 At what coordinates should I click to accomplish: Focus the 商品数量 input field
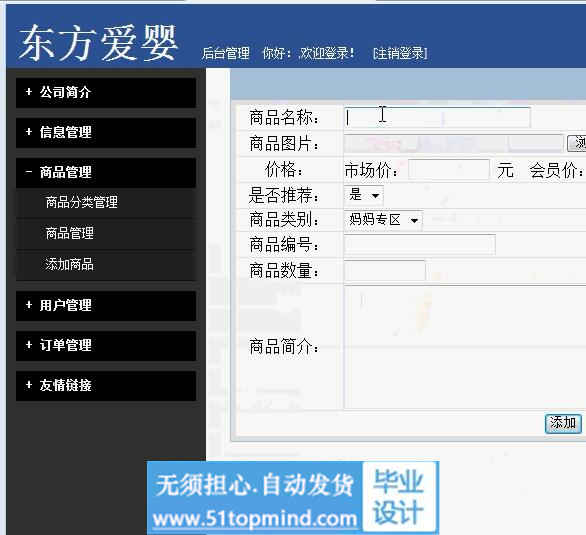point(385,270)
